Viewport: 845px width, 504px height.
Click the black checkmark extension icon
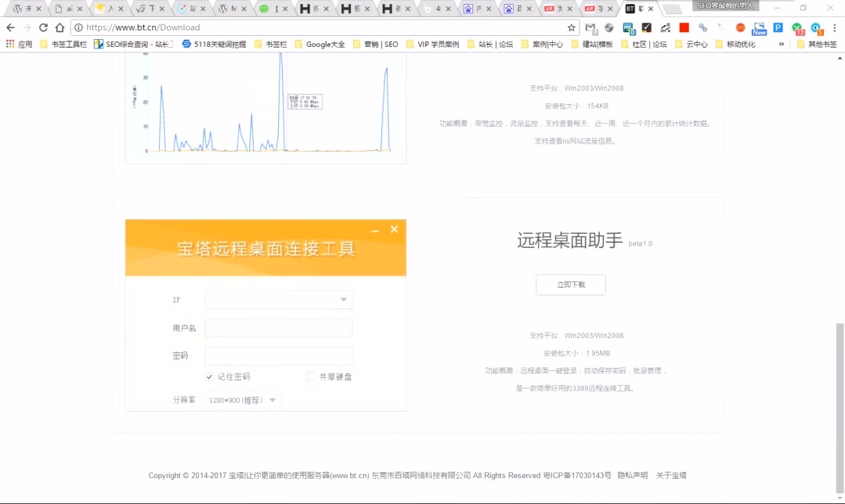[647, 28]
